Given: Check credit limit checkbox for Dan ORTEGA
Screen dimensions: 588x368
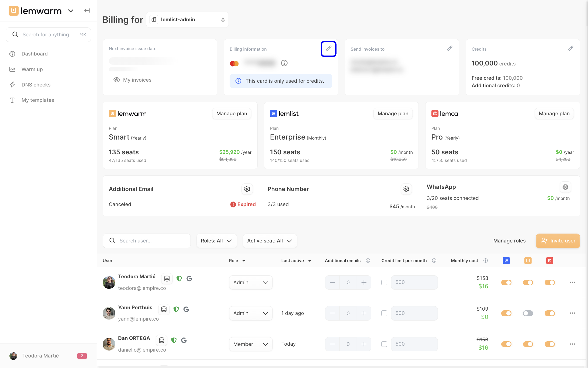Looking at the screenshot, I should (x=384, y=344).
